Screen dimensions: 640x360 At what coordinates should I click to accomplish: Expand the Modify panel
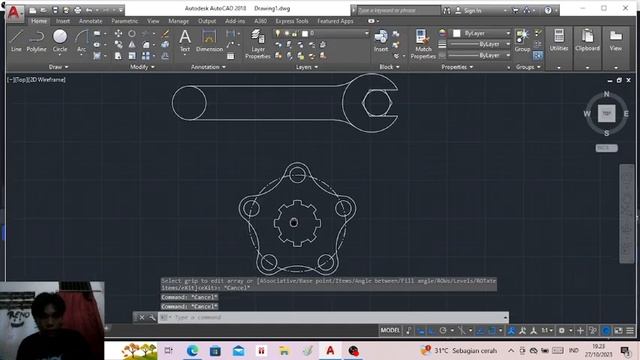[x=142, y=67]
